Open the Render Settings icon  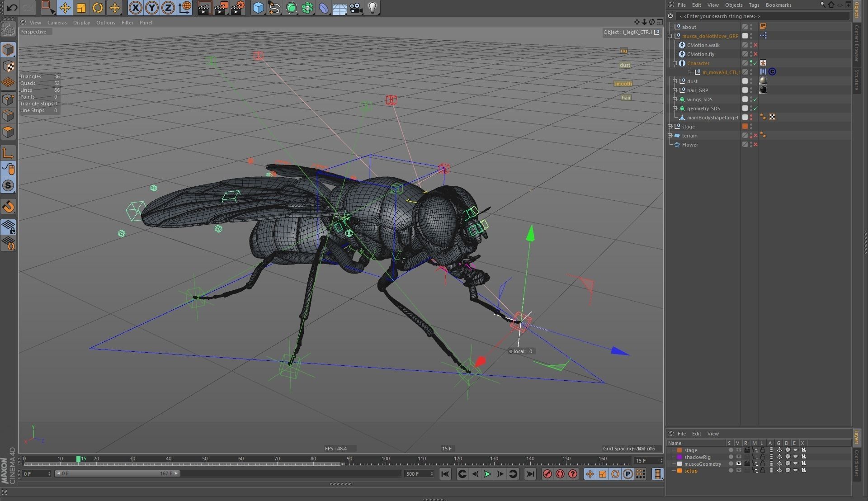(x=237, y=8)
